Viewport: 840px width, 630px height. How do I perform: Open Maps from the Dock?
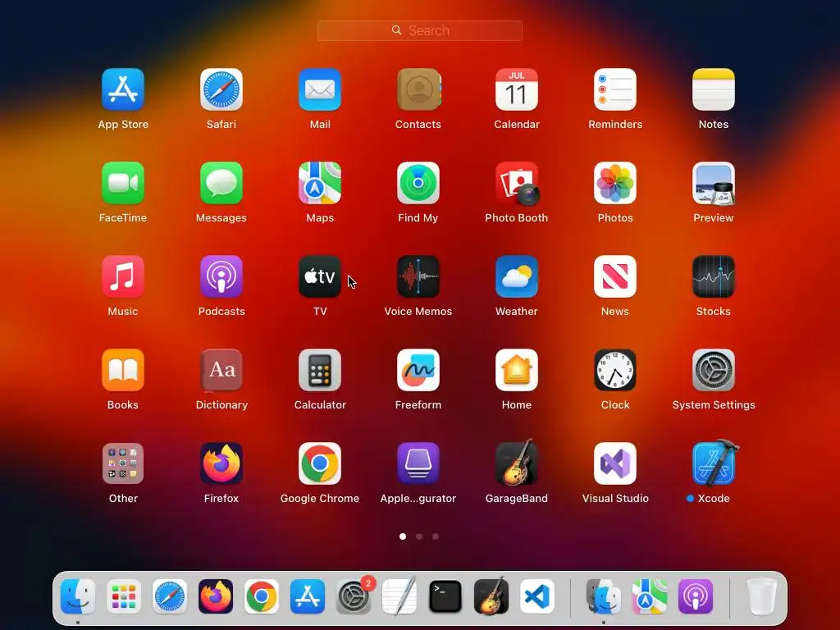coord(650,596)
